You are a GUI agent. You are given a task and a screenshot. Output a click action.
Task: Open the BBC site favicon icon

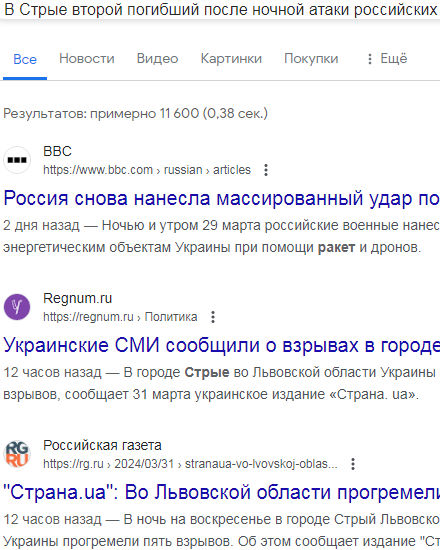coord(17,160)
